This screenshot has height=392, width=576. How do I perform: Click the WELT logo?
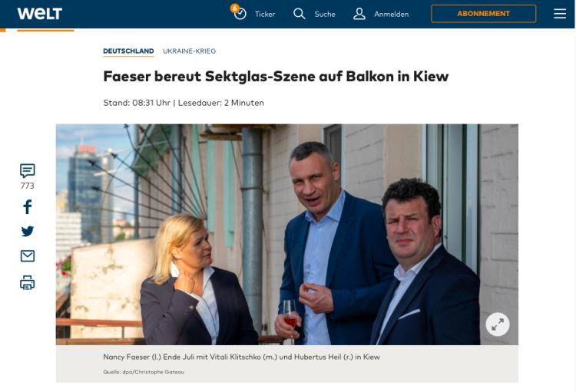pos(40,14)
